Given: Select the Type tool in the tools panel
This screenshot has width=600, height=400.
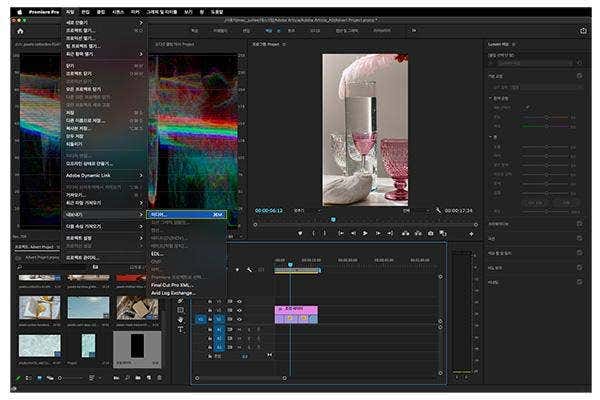Looking at the screenshot, I should tap(180, 328).
